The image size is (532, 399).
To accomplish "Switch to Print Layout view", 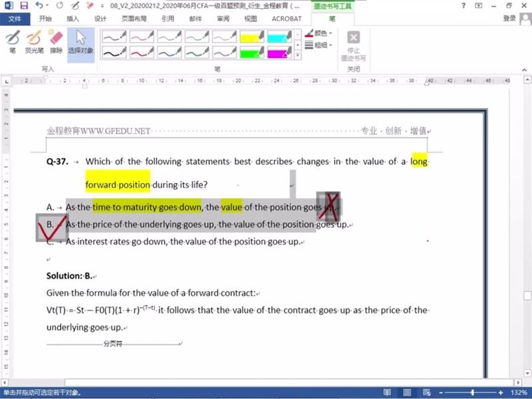I will coord(407,393).
